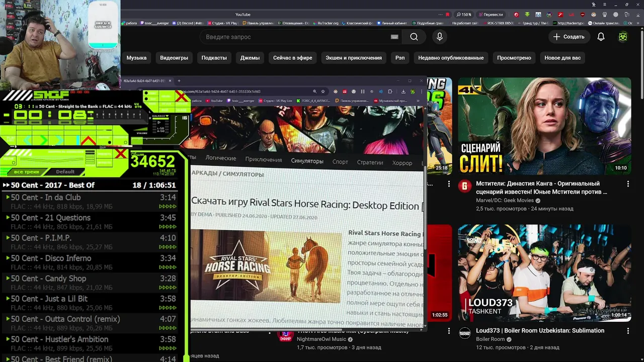Viewport: 644px width, 362px height.
Task: Select the 'Просмотрено' filter chip
Action: click(x=514, y=58)
